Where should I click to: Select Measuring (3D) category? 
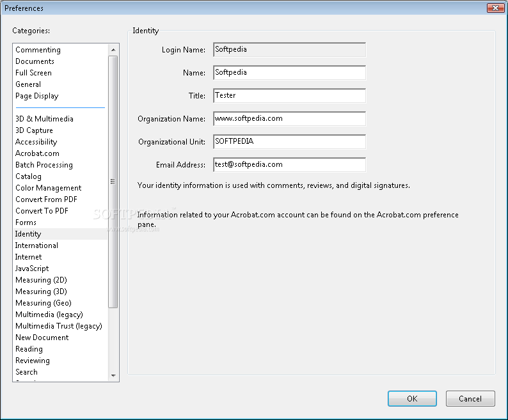pos(41,291)
